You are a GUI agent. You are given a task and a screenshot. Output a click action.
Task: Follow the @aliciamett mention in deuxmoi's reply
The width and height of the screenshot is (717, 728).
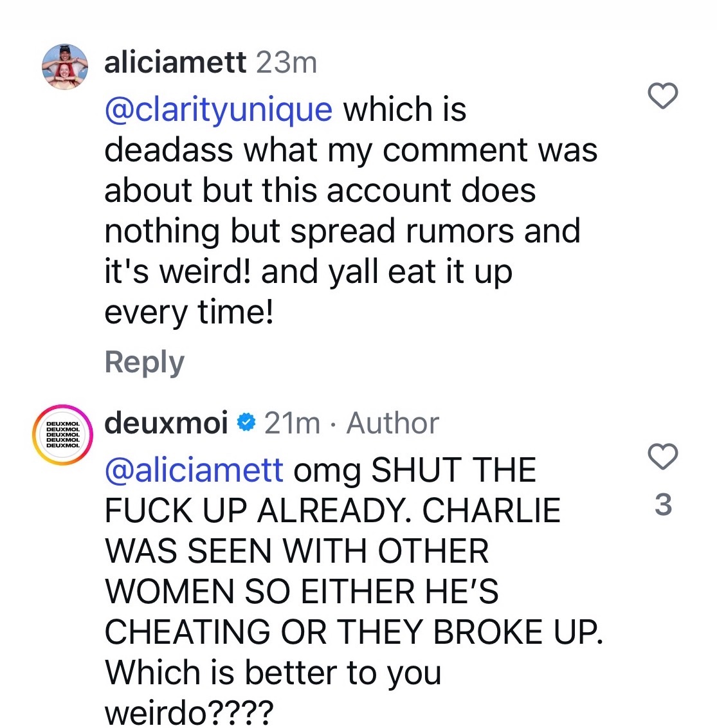[x=194, y=470]
